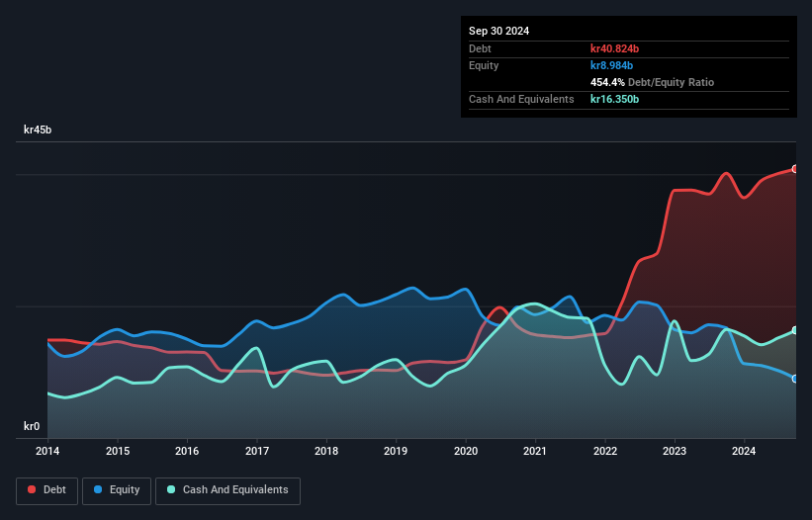Click the blue Equity endpoint marker
The height and width of the screenshot is (520, 812).
[x=795, y=379]
